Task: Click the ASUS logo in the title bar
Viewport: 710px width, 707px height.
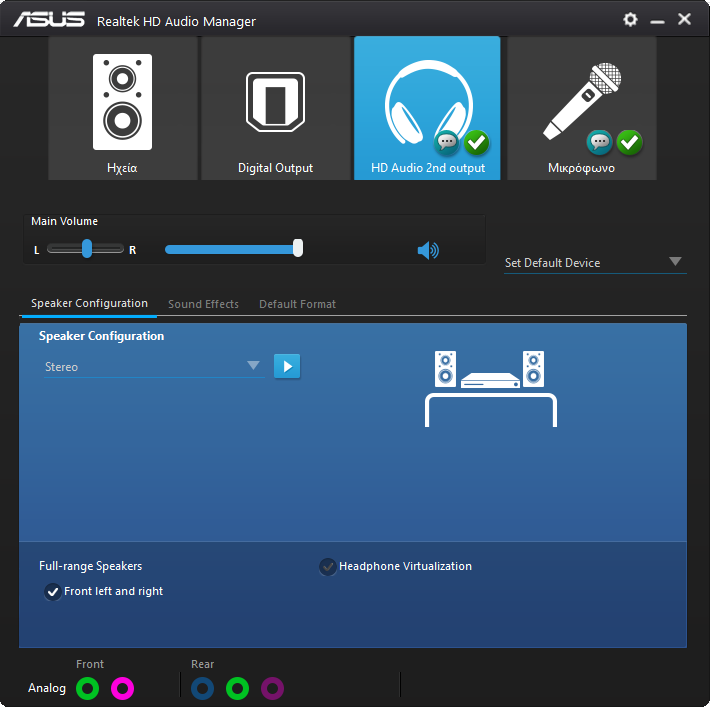Action: (49, 20)
